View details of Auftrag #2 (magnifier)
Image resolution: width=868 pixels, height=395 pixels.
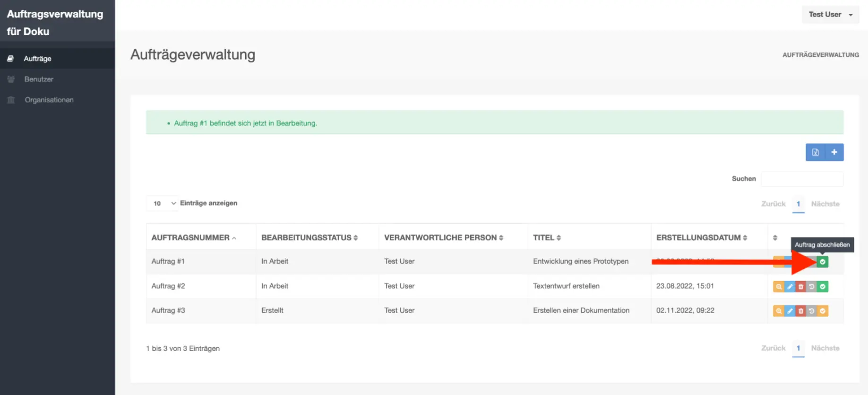(x=778, y=287)
